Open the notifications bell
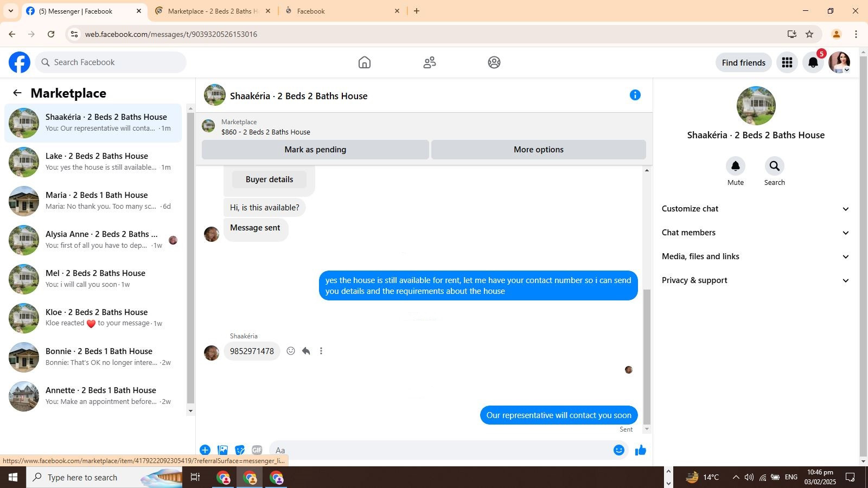868x488 pixels. point(813,62)
